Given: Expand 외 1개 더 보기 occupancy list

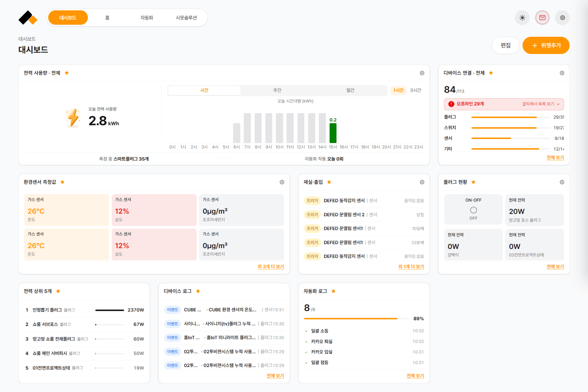Looking at the screenshot, I should (x=411, y=267).
